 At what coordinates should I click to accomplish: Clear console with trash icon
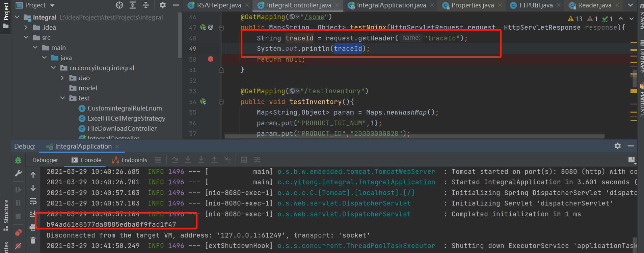[x=33, y=240]
